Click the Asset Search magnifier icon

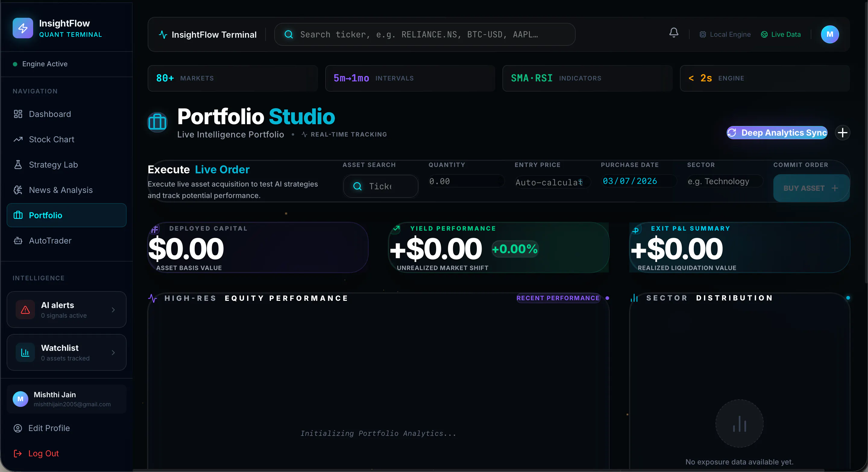point(357,186)
